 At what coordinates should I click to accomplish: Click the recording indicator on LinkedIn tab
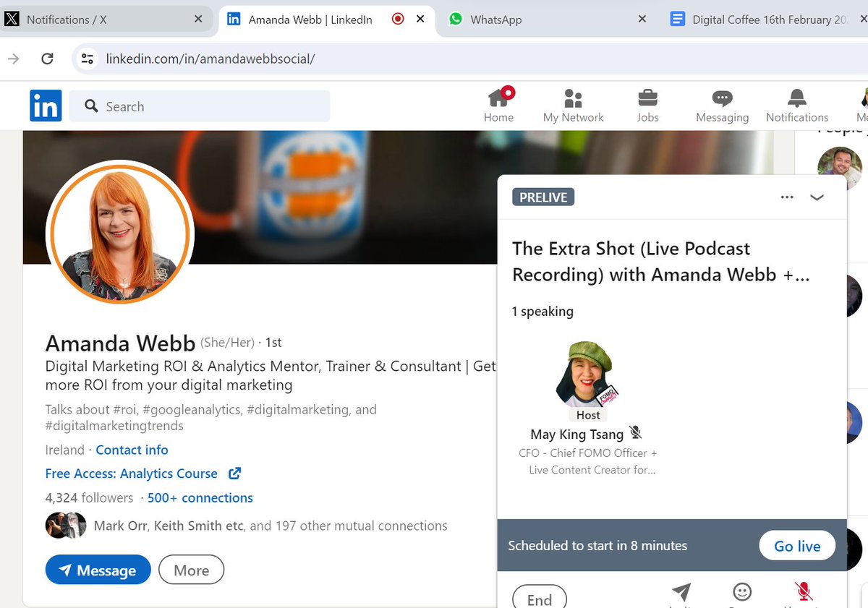click(x=397, y=20)
